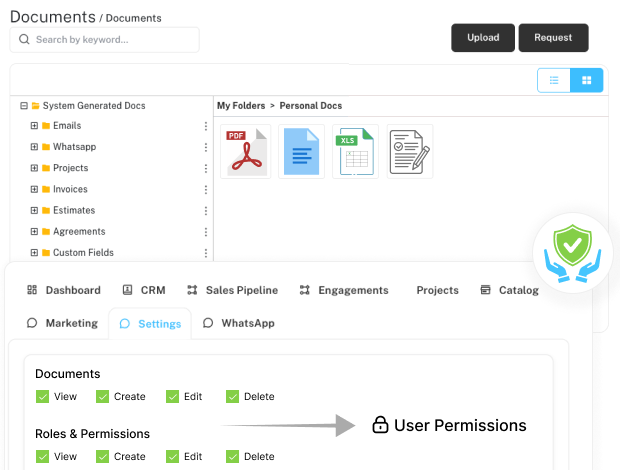The height and width of the screenshot is (470, 620).
Task: Select the Estimates folder in tree
Action: 74,210
